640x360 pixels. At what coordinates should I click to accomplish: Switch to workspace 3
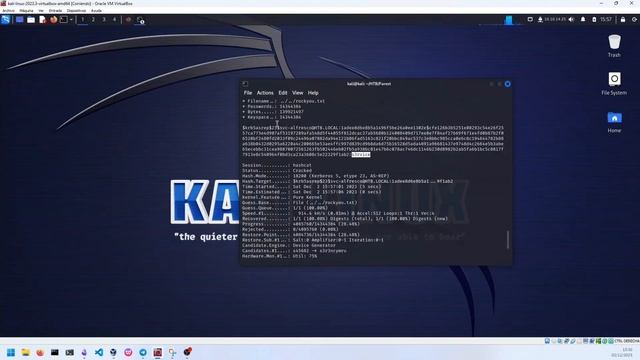click(104, 20)
